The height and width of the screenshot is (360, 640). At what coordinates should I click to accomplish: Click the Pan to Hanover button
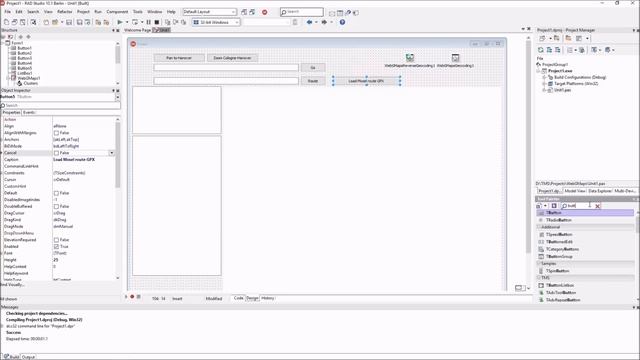tap(179, 58)
